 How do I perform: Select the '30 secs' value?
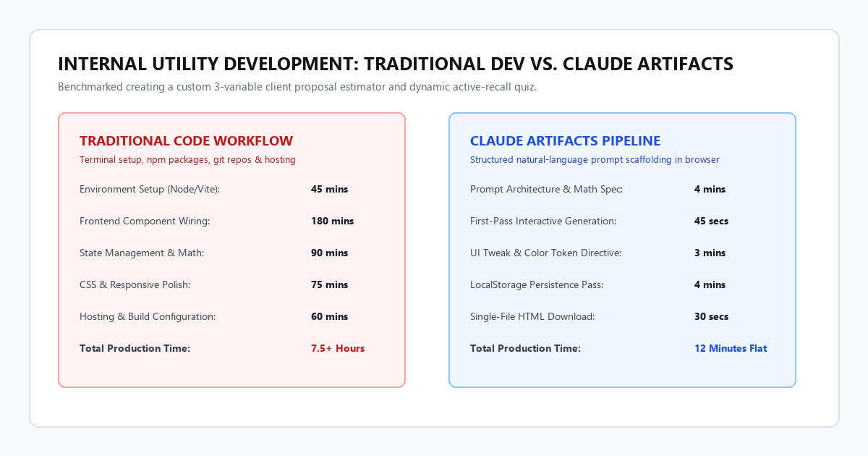click(x=711, y=316)
